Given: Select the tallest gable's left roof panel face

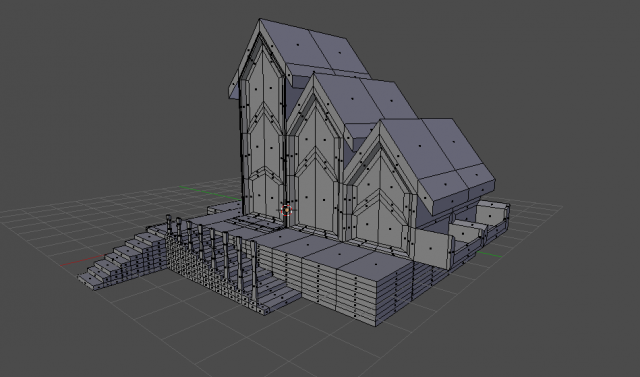Looking at the screenshot, I should (298, 44).
